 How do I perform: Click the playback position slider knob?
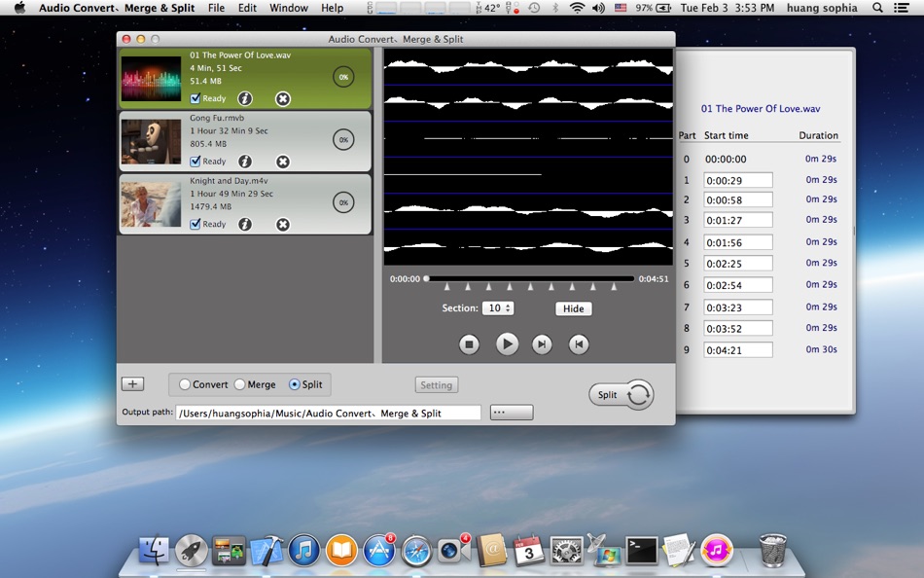click(x=426, y=278)
